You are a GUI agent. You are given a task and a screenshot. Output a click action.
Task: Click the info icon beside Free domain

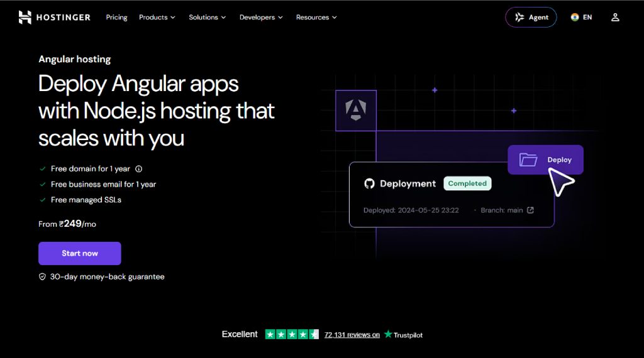pyautogui.click(x=139, y=169)
